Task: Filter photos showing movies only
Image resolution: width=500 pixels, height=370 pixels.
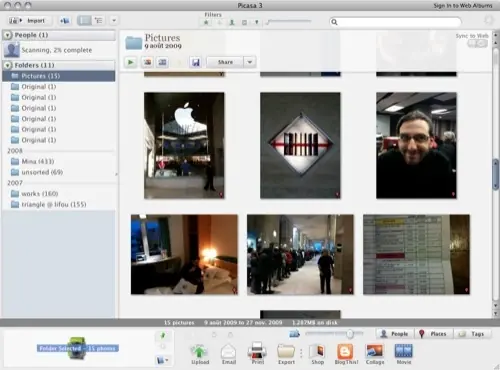Action: 244,22
